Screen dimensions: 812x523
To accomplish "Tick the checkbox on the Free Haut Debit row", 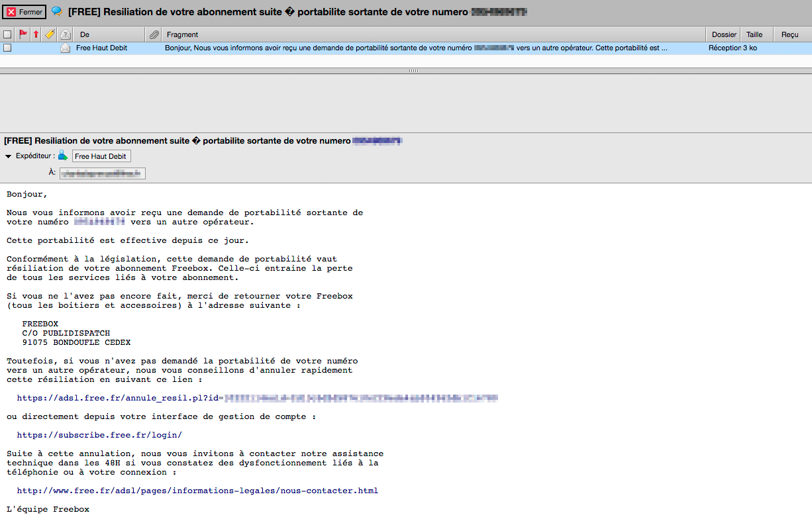I will 7,48.
